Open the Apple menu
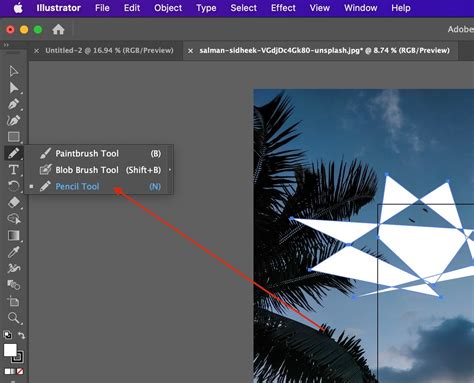The height and width of the screenshot is (383, 474). pyautogui.click(x=18, y=8)
